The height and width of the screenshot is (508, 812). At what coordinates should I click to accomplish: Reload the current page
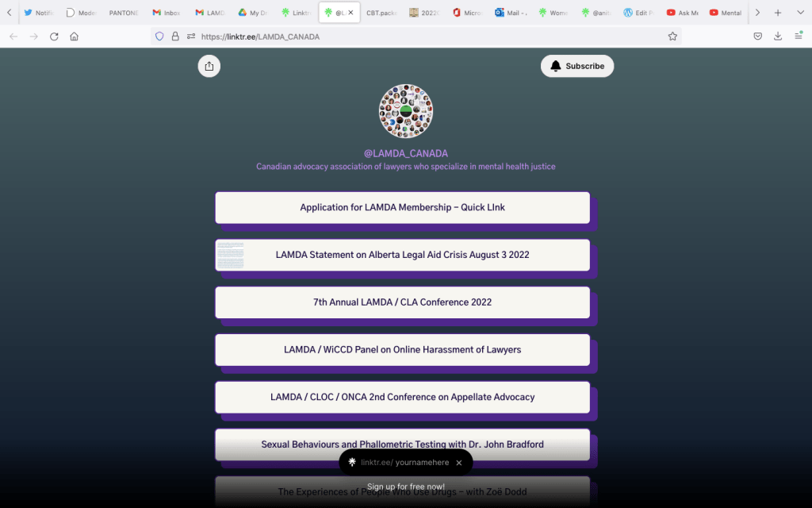pos(54,37)
